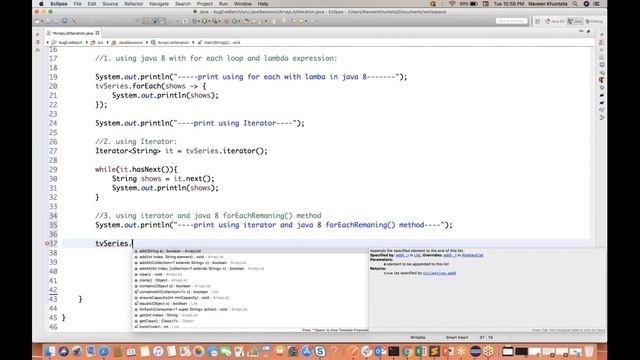Open Skype icon in Dock

point(320,351)
